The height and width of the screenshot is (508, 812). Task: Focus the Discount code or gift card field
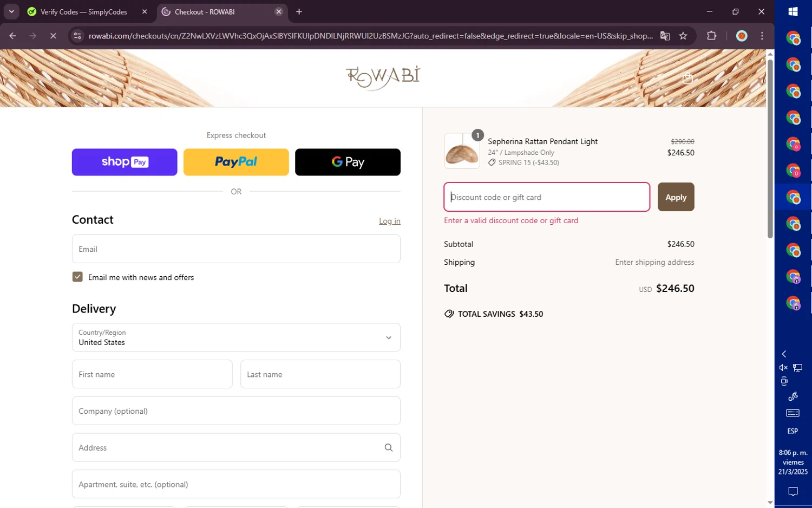[x=547, y=197]
